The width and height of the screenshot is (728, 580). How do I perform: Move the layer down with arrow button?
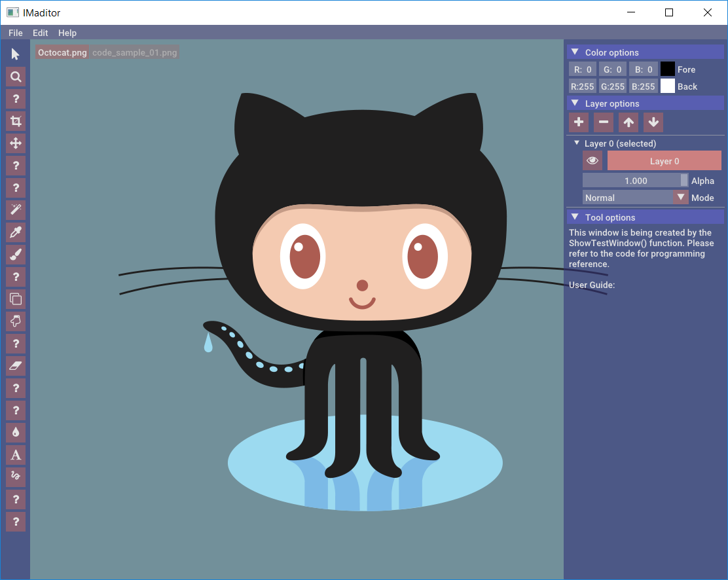(653, 122)
